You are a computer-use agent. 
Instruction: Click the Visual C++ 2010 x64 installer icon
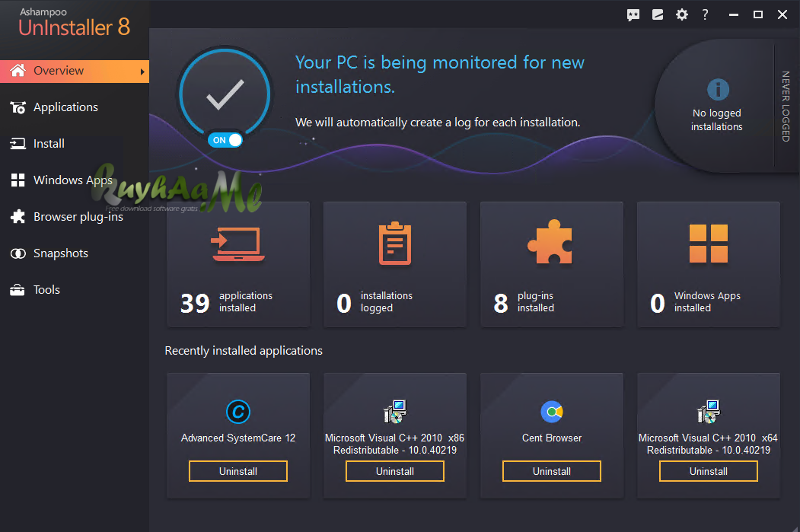pyautogui.click(x=708, y=412)
